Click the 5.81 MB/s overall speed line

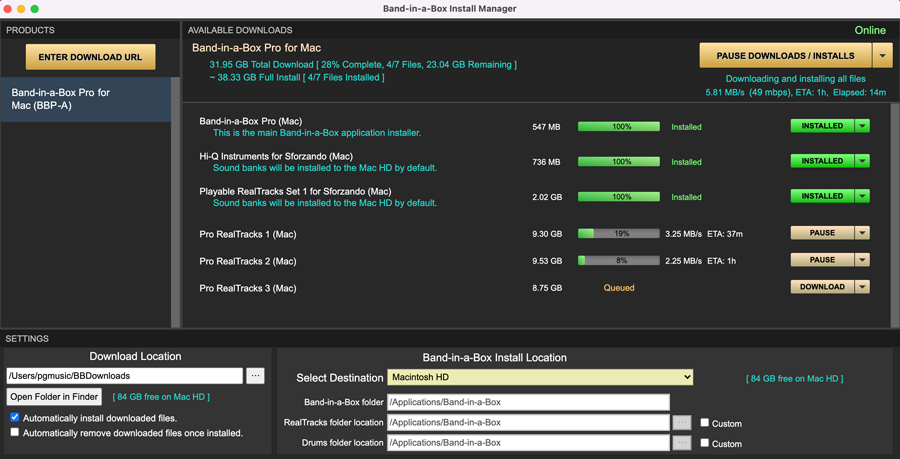(796, 92)
